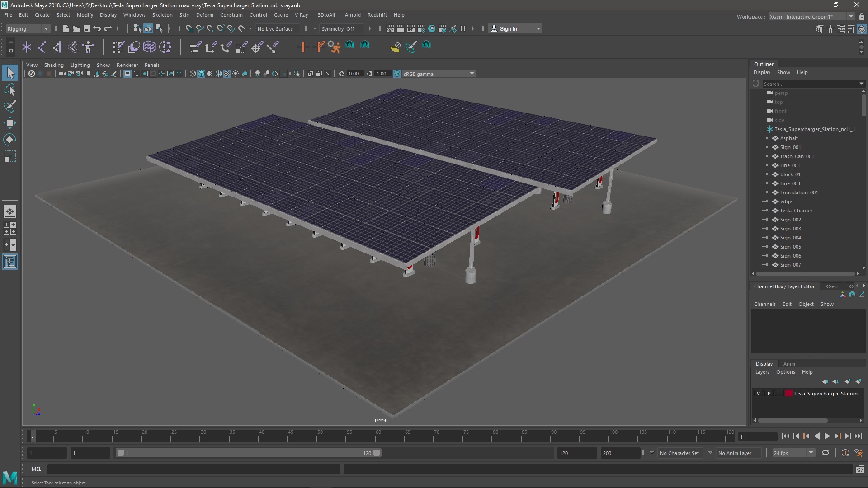Collapse Tesla_Supercharger_Station_ncl1_1 group in Outliner

pyautogui.click(x=762, y=129)
